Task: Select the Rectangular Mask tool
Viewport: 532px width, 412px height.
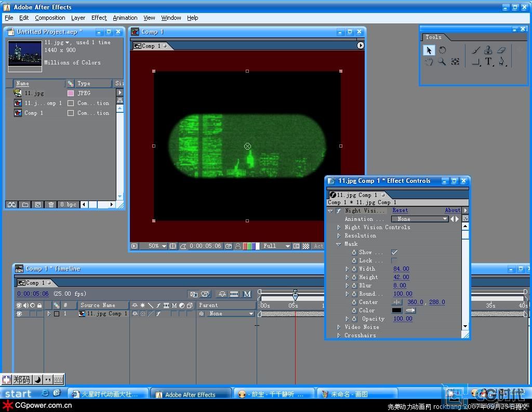Action: (x=476, y=62)
